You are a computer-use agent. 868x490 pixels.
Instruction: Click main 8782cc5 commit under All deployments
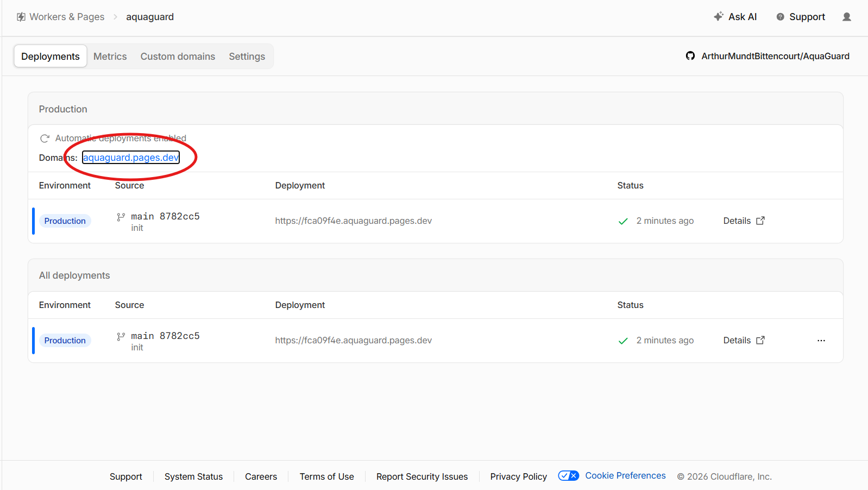tap(165, 336)
